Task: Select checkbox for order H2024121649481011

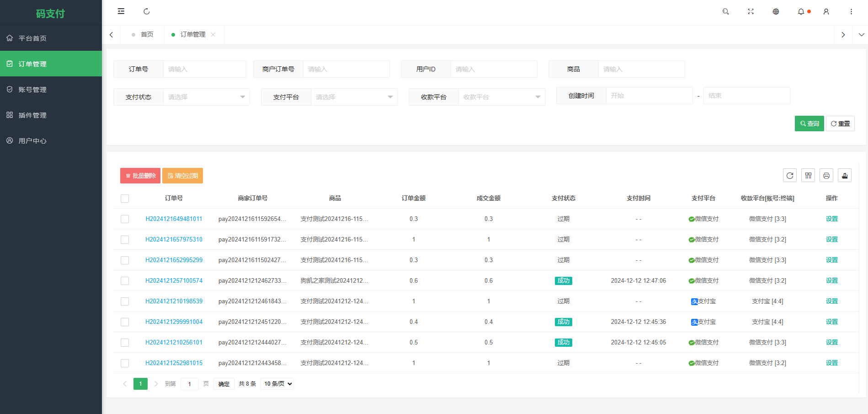Action: click(x=125, y=219)
